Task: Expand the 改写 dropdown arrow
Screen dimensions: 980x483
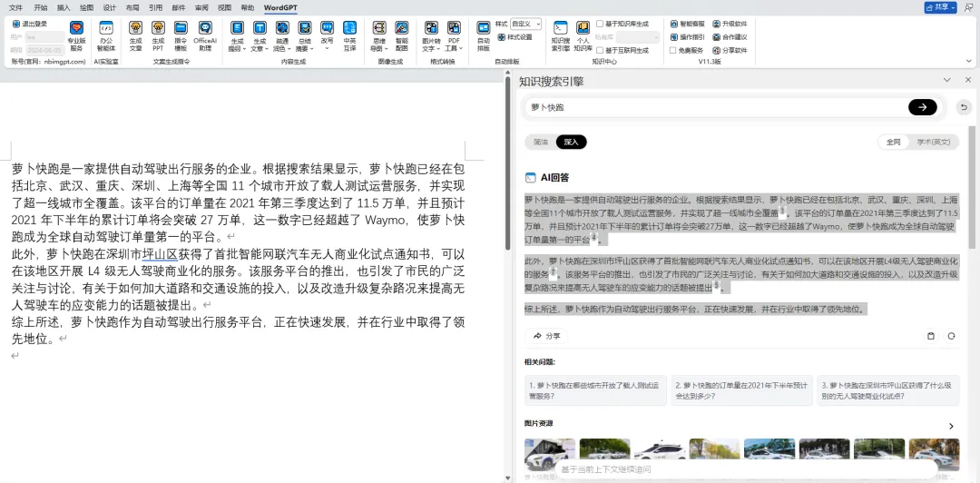Action: tap(327, 49)
